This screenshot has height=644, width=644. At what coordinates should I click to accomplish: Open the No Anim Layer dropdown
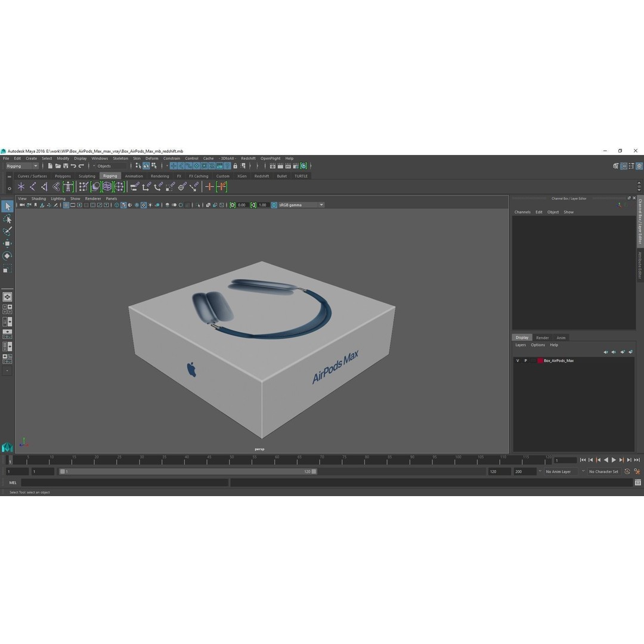coord(561,472)
